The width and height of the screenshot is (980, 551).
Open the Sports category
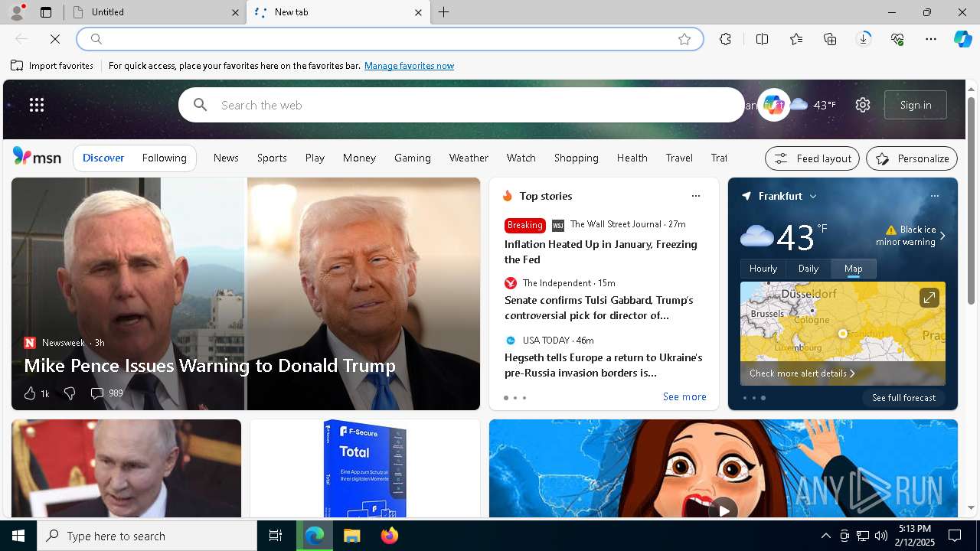point(272,158)
